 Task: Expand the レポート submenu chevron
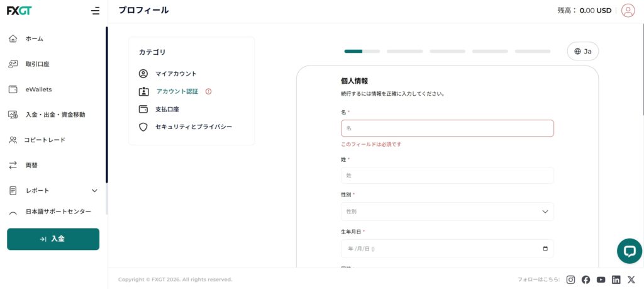95,191
